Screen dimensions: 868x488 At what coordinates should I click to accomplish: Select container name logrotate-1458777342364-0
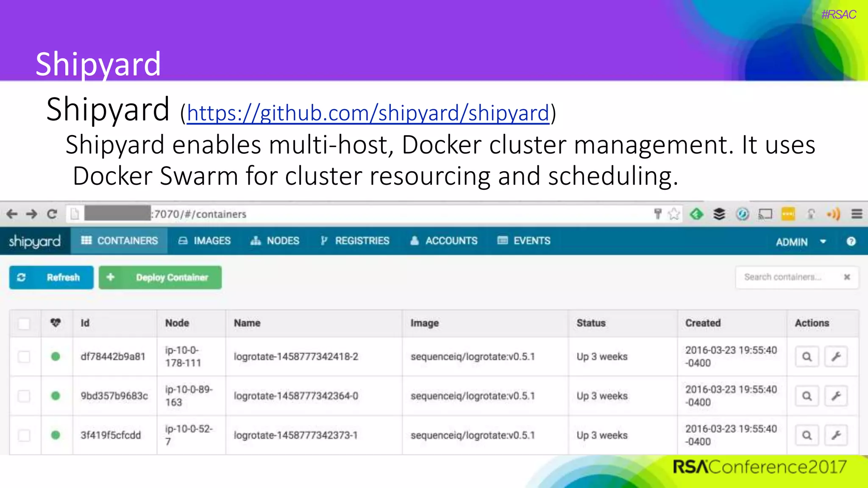(296, 396)
